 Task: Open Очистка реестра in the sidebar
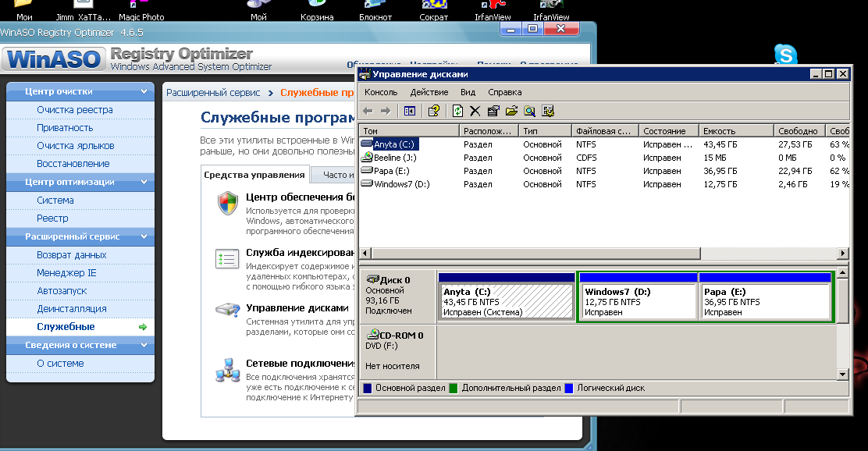coord(75,109)
